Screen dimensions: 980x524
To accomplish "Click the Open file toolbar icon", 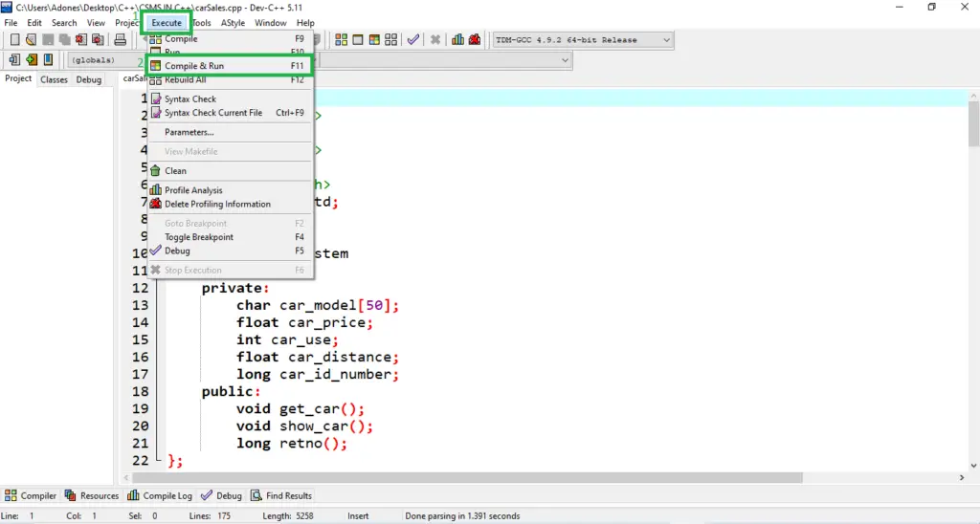I will coord(31,39).
